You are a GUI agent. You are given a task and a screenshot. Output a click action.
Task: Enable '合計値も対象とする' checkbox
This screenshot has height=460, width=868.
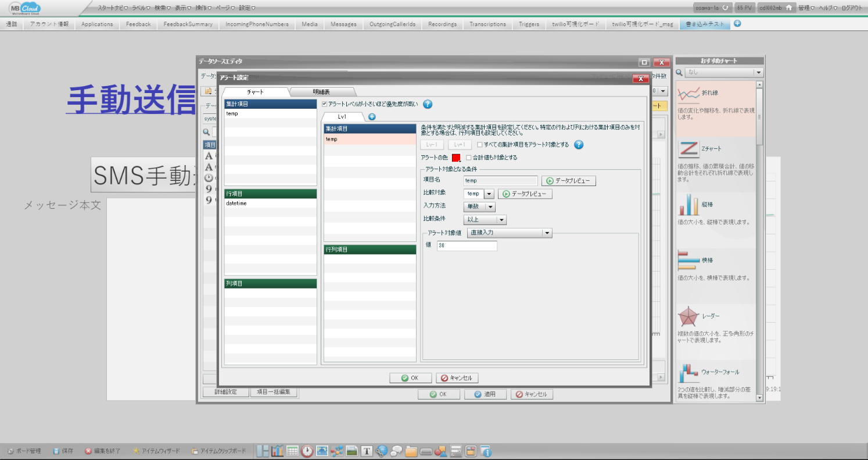click(x=469, y=158)
